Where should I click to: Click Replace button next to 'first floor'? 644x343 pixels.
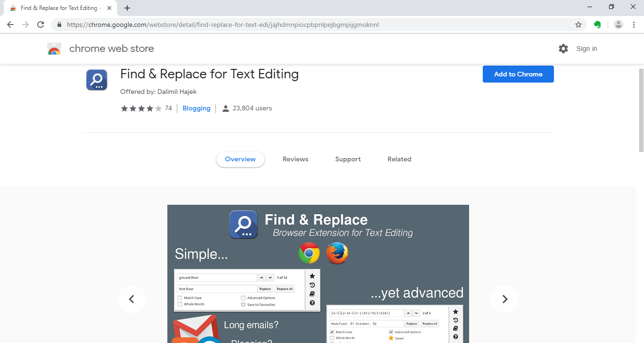pyautogui.click(x=265, y=289)
